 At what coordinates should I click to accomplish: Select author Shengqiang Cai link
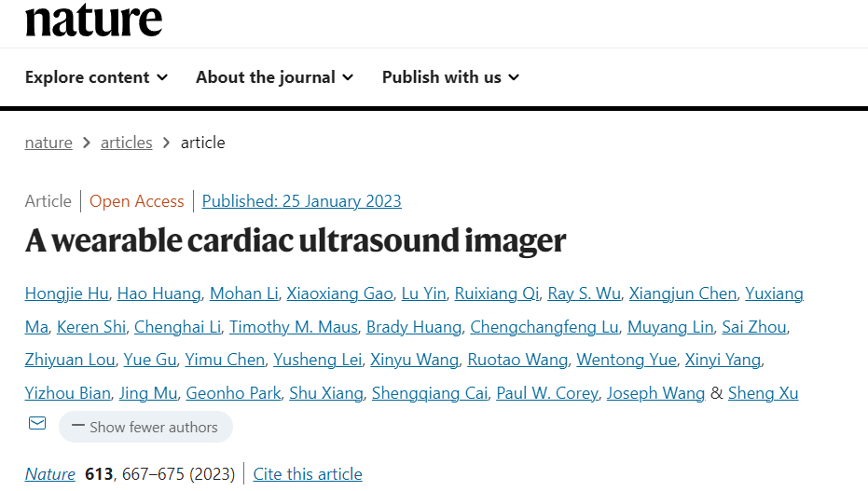[430, 393]
